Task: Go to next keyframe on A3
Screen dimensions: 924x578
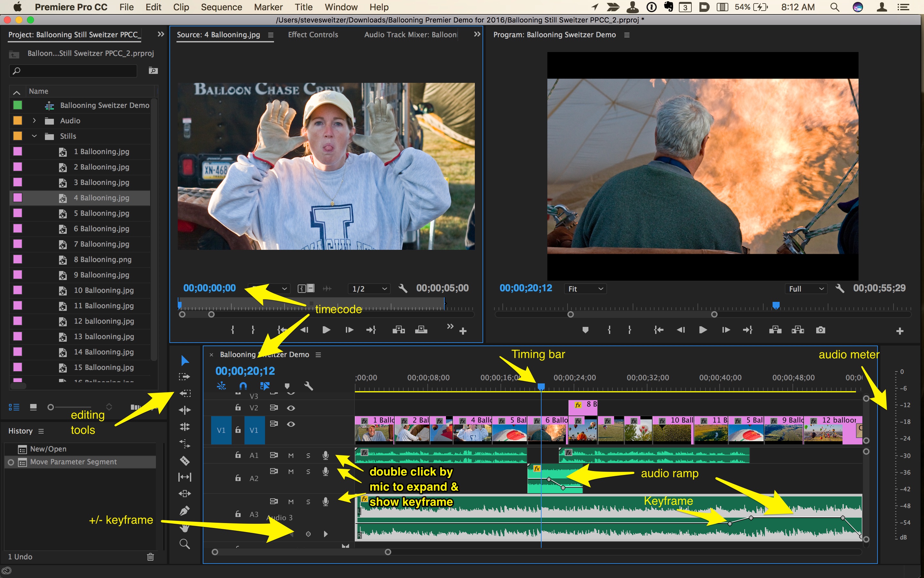Action: coord(325,534)
